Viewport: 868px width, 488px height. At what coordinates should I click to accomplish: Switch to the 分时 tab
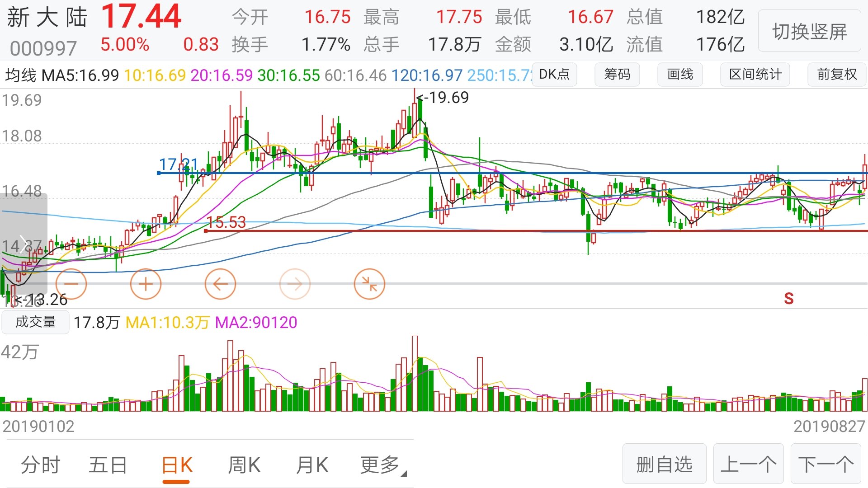tap(41, 465)
